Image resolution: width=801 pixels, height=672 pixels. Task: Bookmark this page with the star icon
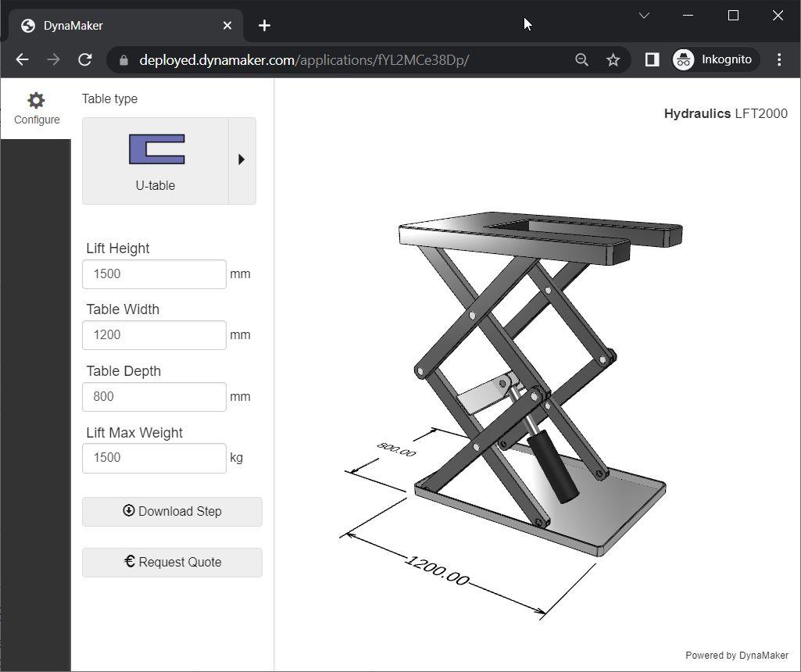pos(613,59)
